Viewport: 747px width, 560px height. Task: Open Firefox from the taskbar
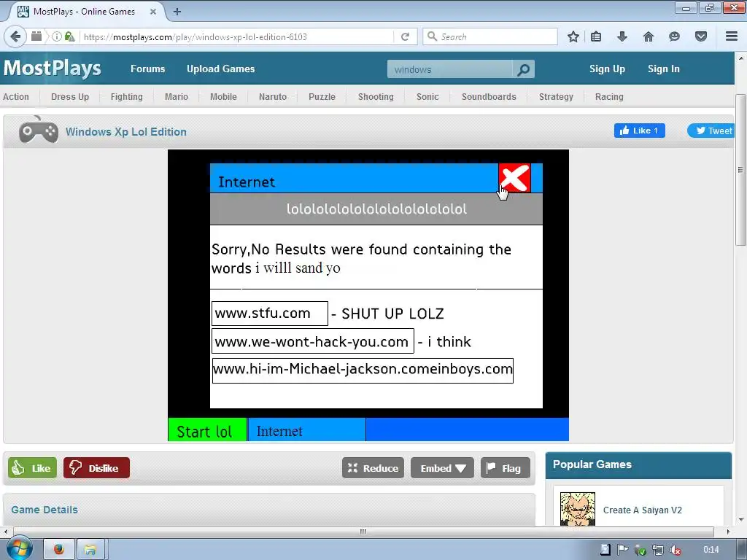[x=59, y=550]
